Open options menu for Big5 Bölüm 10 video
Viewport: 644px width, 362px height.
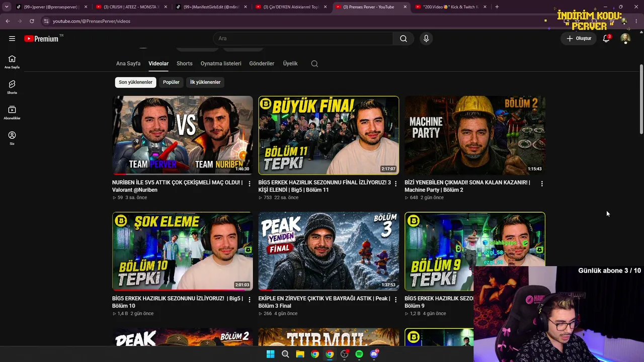pyautogui.click(x=250, y=300)
